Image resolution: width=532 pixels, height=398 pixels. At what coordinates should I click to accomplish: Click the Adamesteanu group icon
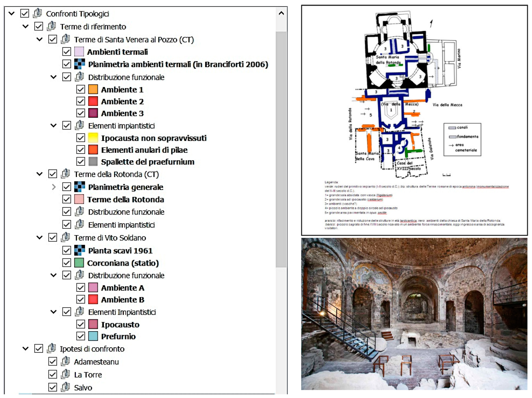(x=65, y=361)
